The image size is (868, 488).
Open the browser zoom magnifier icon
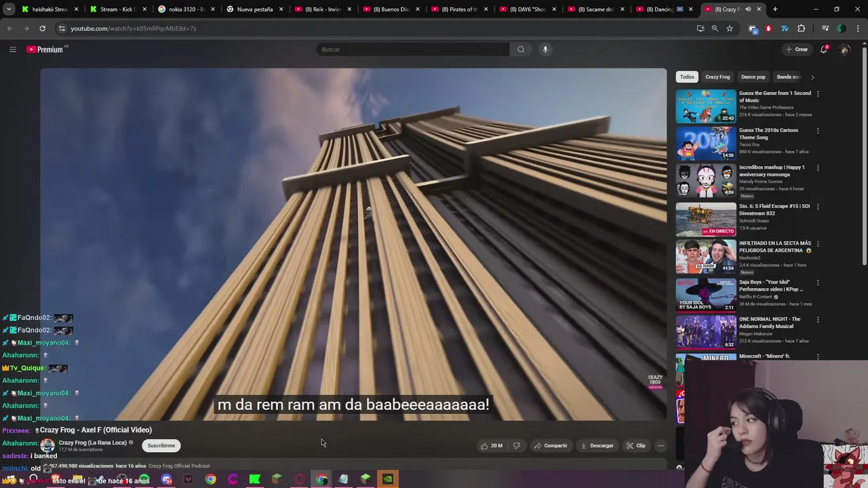(x=715, y=28)
